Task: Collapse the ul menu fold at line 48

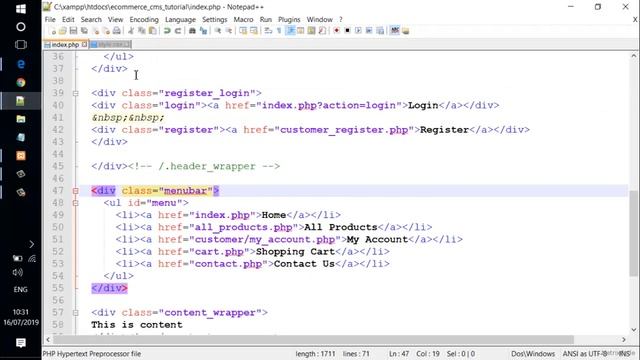Action: point(76,203)
